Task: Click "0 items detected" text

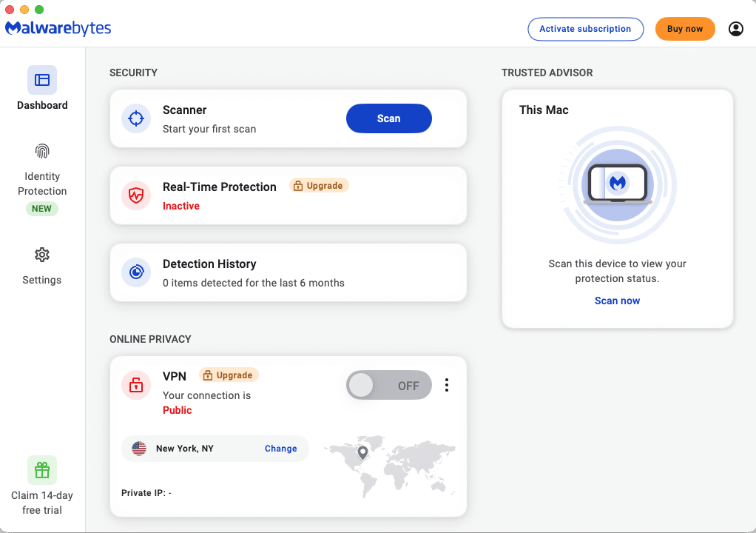Action: (x=254, y=283)
